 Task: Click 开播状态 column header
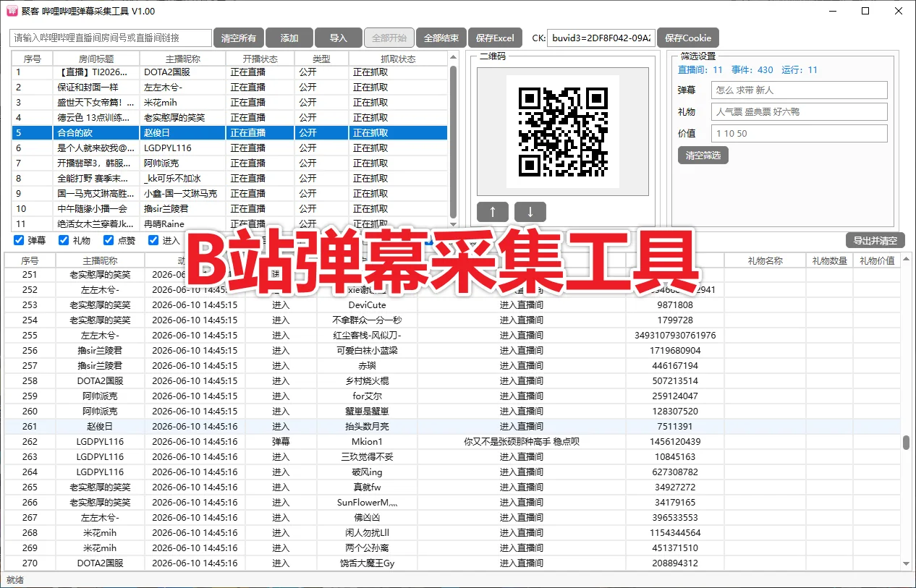tap(260, 59)
